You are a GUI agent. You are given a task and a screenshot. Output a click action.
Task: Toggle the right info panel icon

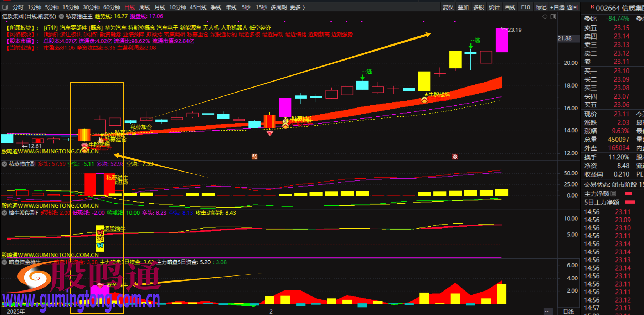coord(553,17)
